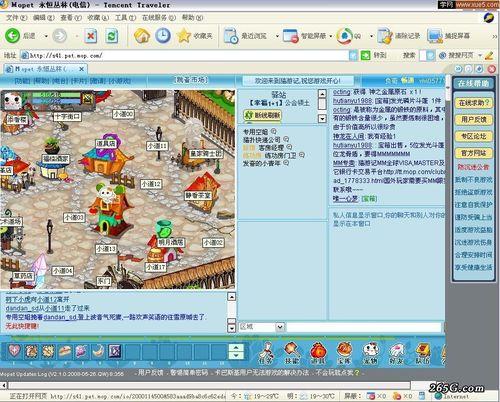The height and width of the screenshot is (402, 500).
Task: Open the 编辑 menu
Action: pyautogui.click(x=43, y=18)
